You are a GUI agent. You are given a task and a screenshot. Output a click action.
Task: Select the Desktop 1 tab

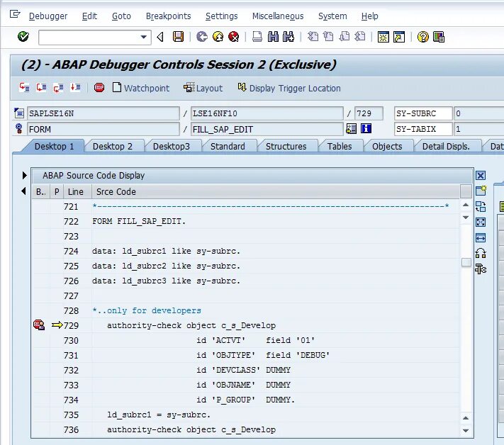54,146
